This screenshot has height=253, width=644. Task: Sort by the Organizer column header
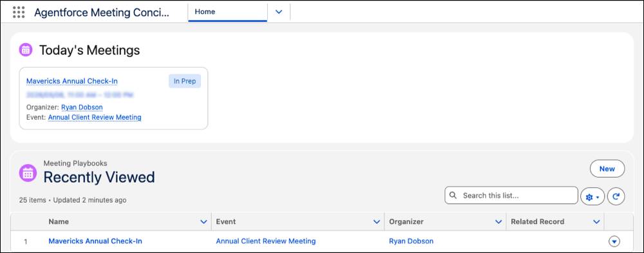pyautogui.click(x=406, y=222)
